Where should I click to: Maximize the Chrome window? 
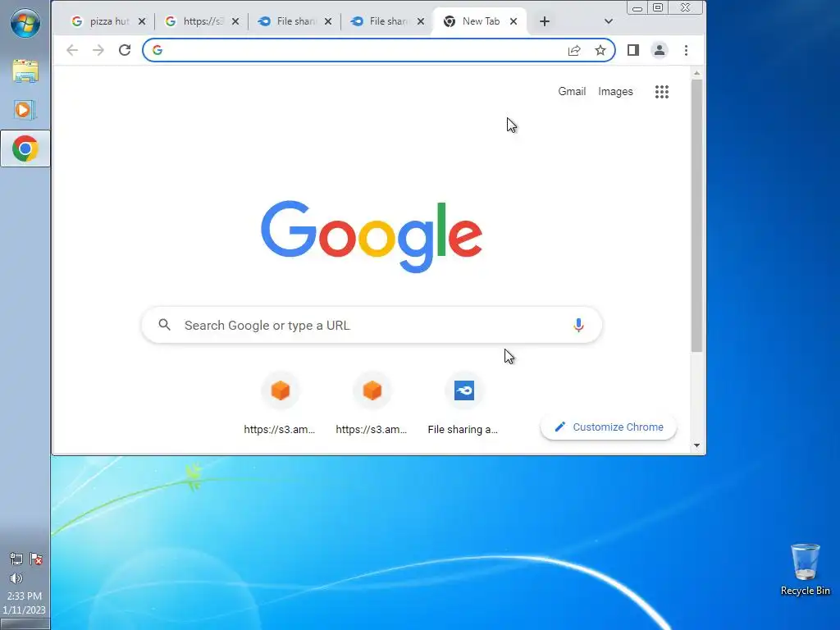click(658, 7)
